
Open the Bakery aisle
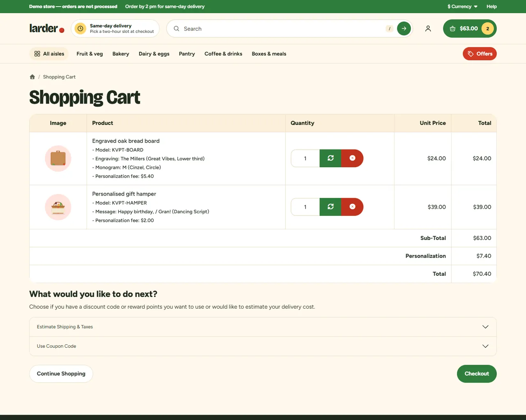click(121, 54)
